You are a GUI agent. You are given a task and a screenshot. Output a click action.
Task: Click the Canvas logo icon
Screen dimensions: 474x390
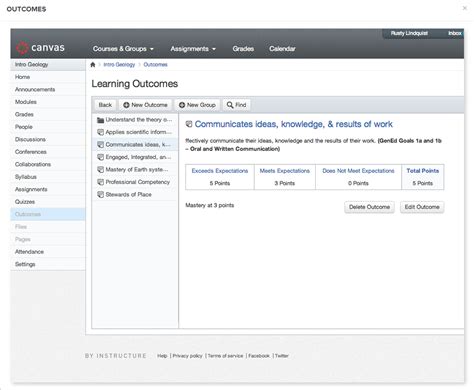coord(22,48)
